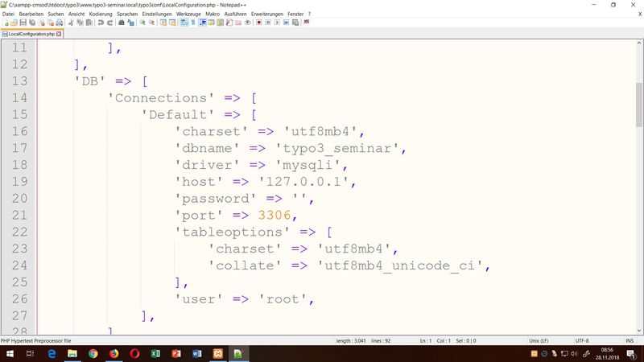Viewport: 644px width, 362px height.
Task: Click the 'utf8mb4_unicode_ci' collate value
Action: [400, 265]
